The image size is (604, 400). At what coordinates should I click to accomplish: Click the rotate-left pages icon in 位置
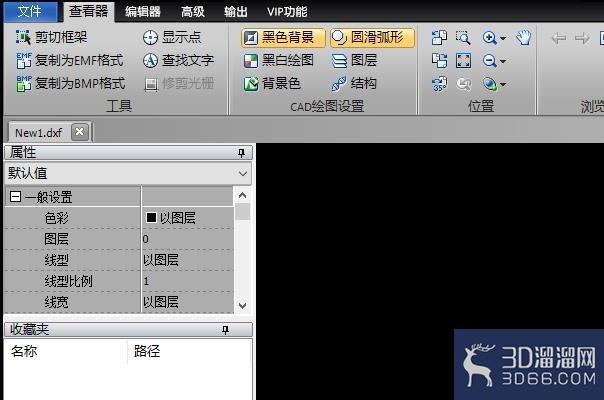pyautogui.click(x=440, y=38)
